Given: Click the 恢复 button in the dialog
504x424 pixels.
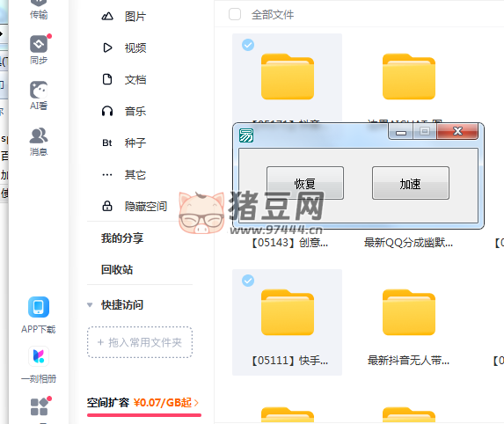Looking at the screenshot, I should tap(305, 183).
